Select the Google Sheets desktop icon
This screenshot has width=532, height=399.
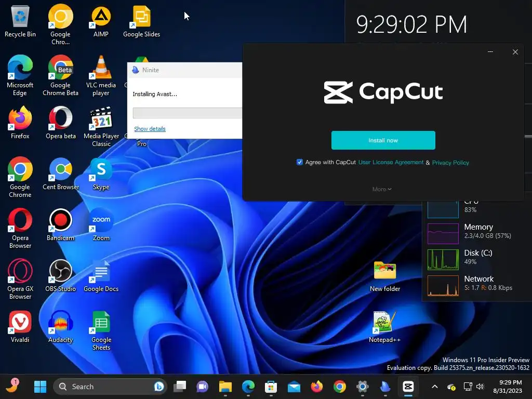[101, 330]
